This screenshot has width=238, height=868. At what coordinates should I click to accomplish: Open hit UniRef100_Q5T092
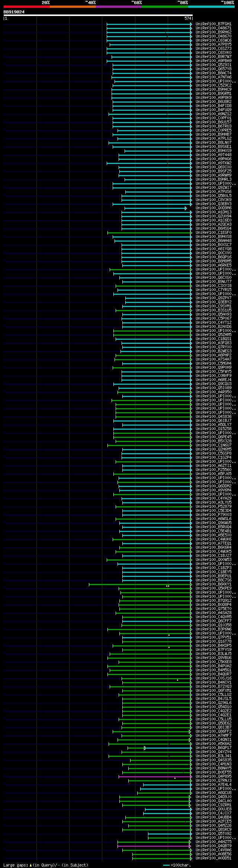(x=213, y=834)
